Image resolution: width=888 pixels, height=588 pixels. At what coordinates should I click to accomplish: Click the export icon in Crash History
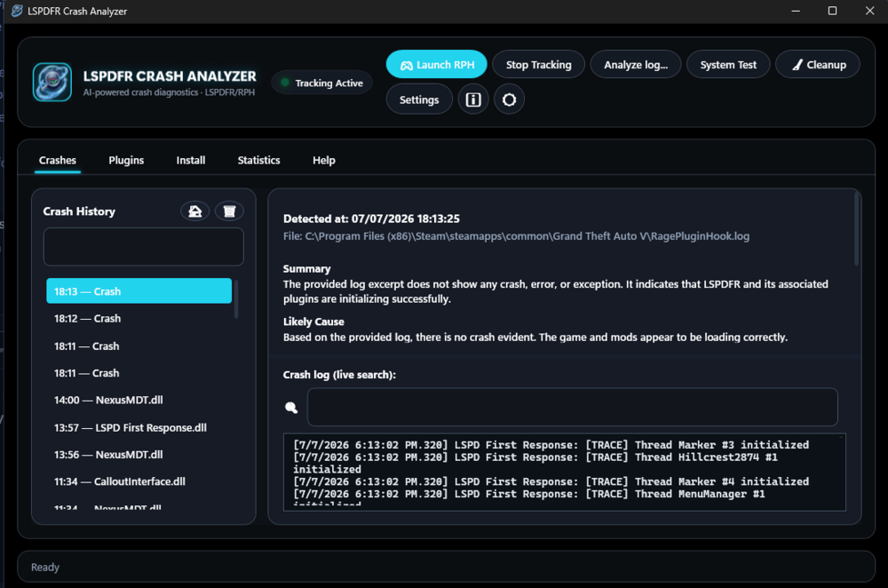(x=194, y=211)
